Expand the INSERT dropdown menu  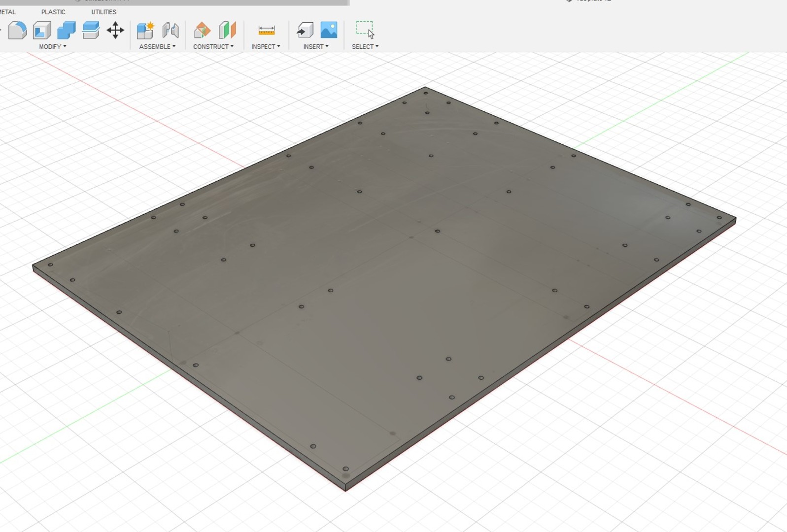click(x=316, y=46)
